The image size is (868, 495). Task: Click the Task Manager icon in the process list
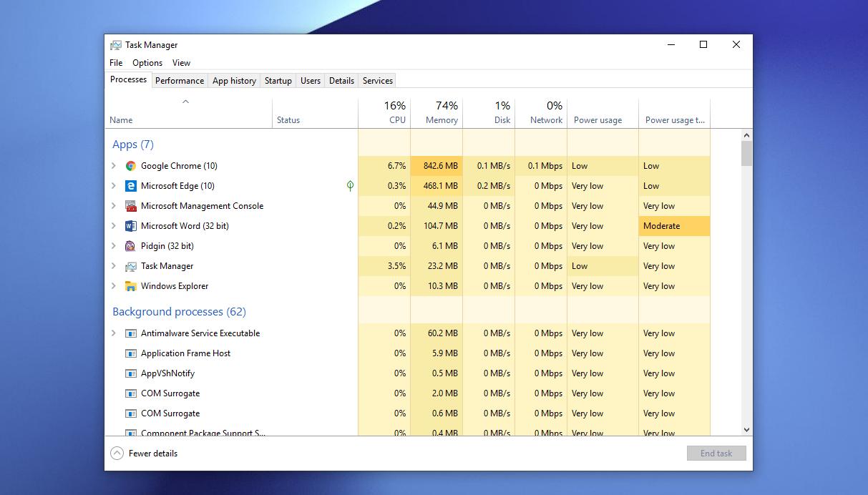(131, 266)
